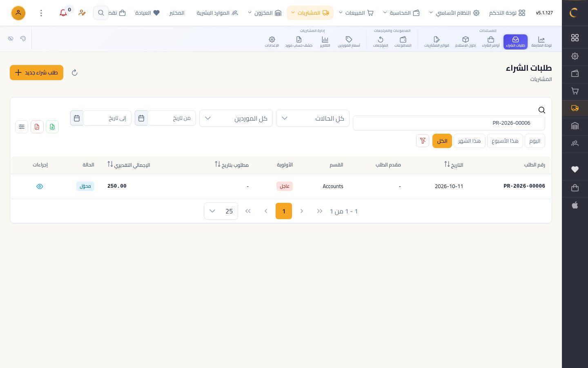Expand the 'كل الموردين' suppliers dropdown

click(236, 118)
